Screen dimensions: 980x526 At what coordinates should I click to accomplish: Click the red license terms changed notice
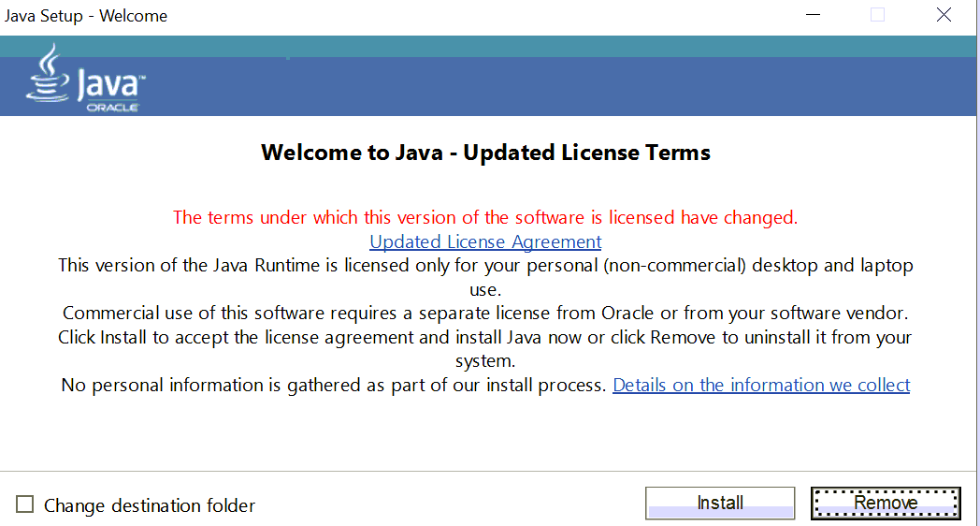coord(485,217)
